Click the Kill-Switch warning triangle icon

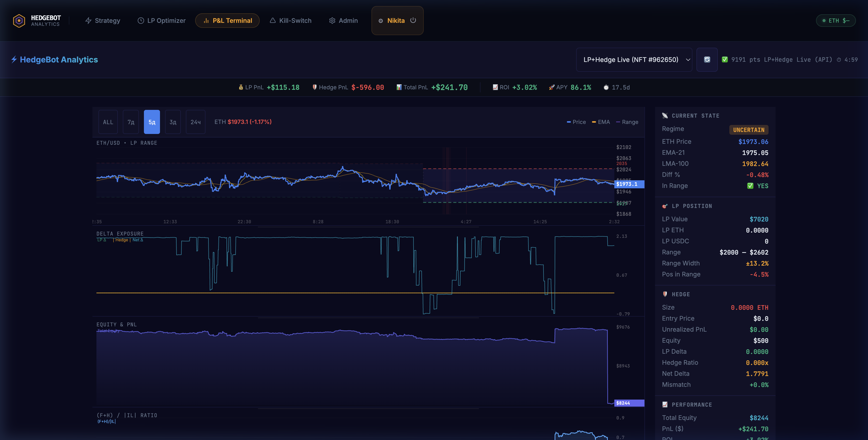273,21
